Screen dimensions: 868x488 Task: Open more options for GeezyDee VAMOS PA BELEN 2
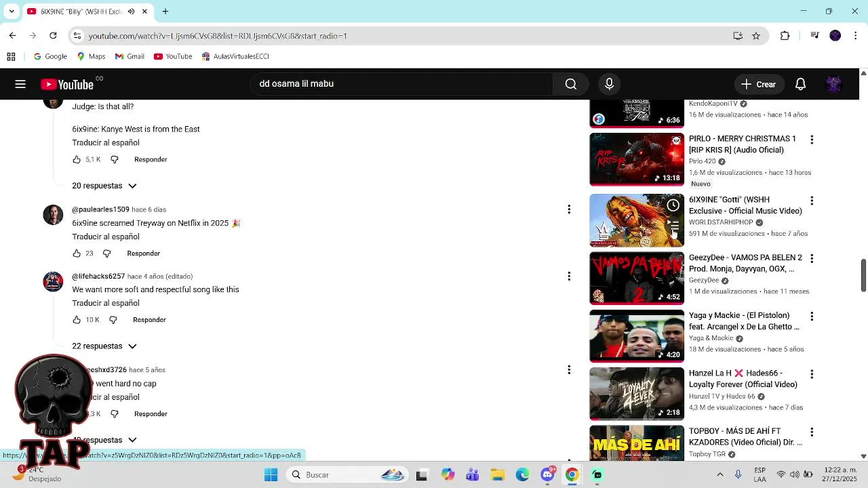tap(812, 258)
